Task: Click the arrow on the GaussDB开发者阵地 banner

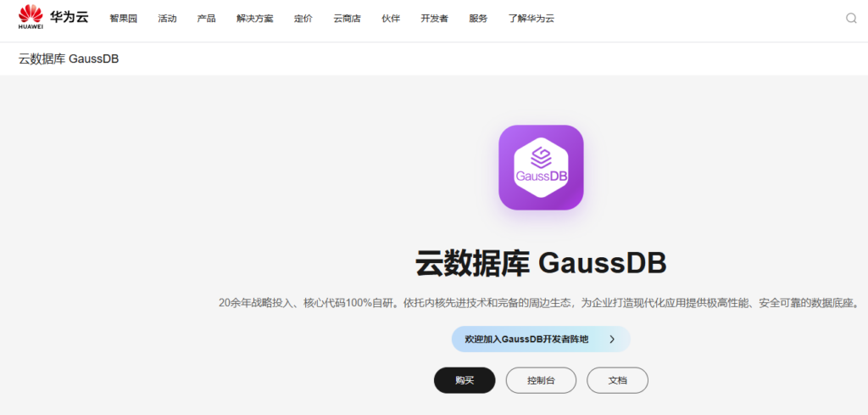Action: (x=612, y=339)
